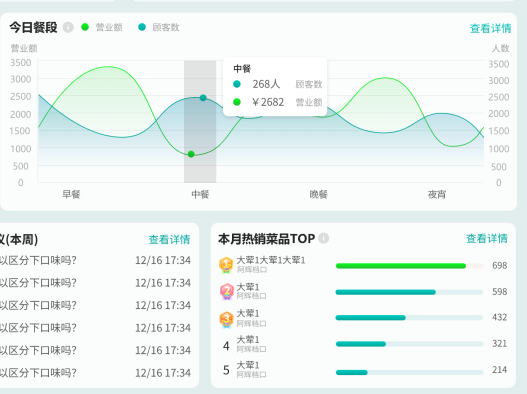Toggle 顾客数 legend teal dot
This screenshot has width=527, height=394.
coord(142,27)
